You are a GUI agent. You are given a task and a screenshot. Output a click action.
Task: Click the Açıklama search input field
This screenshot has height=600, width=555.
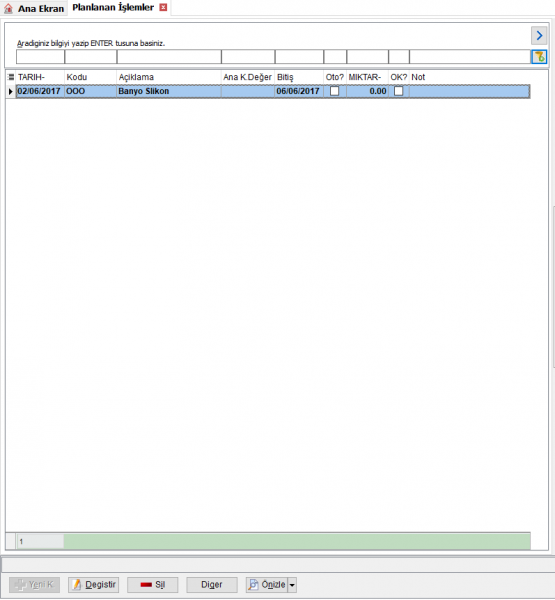click(x=169, y=57)
